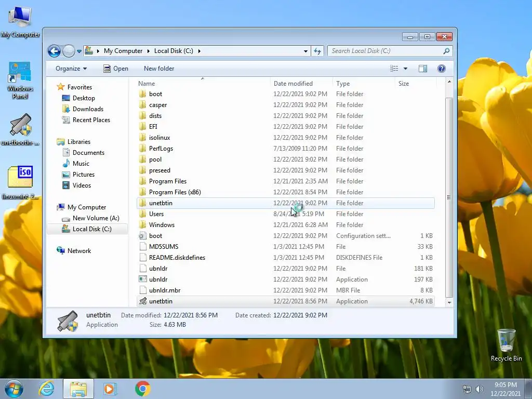Select the isolinux folder icon

click(143, 137)
